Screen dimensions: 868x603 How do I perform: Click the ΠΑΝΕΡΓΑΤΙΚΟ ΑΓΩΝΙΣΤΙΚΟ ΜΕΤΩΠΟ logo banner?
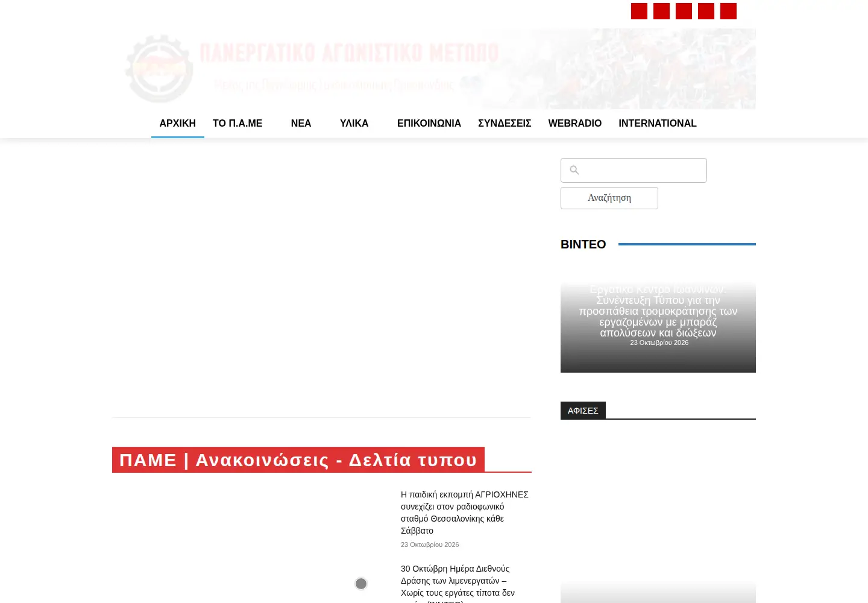pos(434,69)
